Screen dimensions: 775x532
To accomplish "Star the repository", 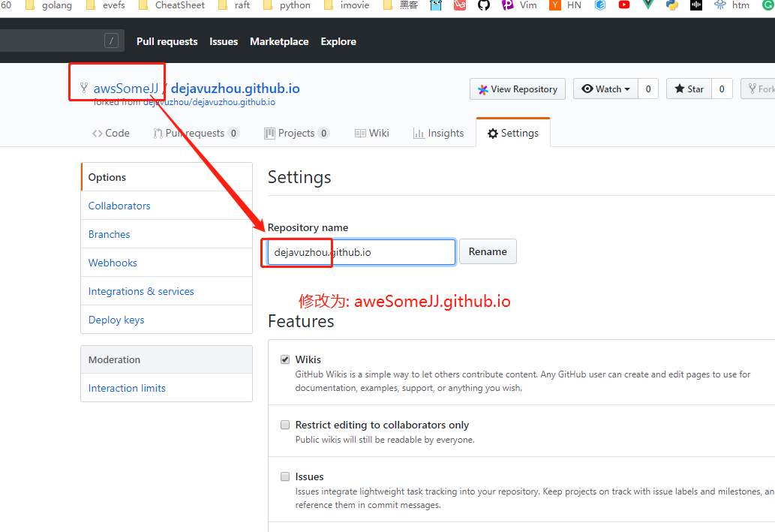I will pos(689,89).
